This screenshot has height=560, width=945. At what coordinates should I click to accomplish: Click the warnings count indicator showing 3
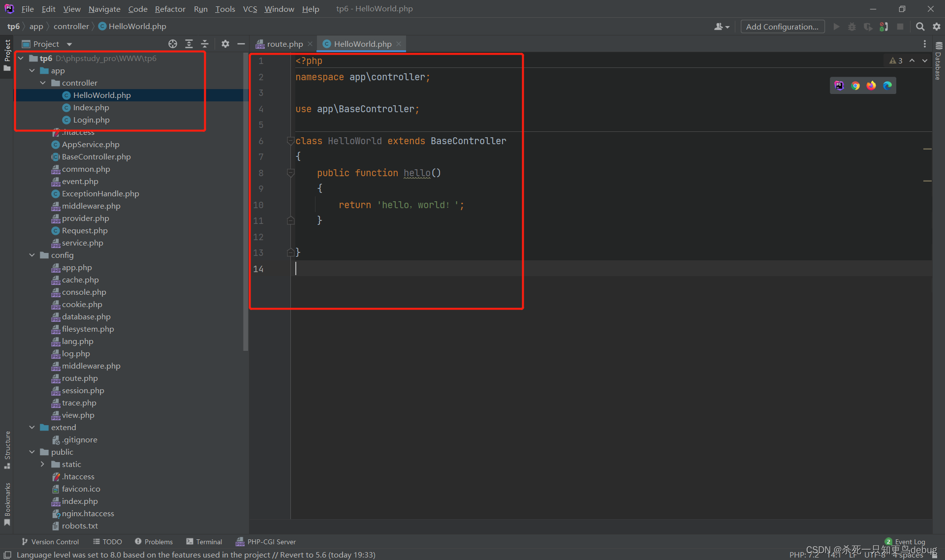point(896,61)
